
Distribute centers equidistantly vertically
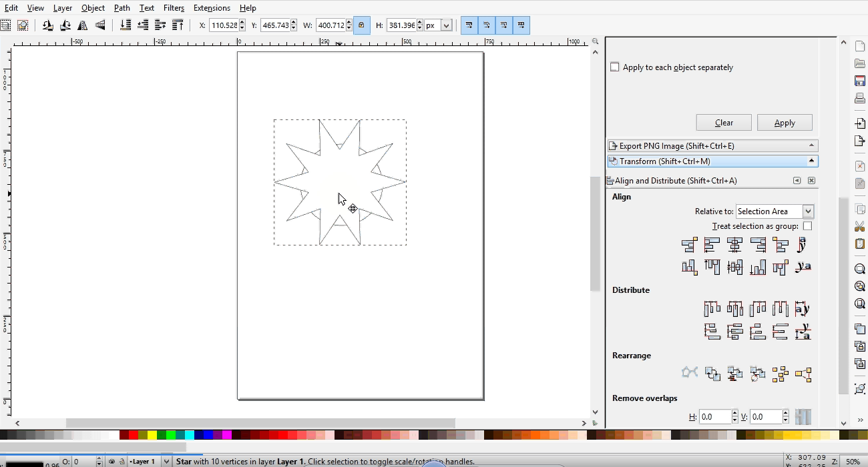click(x=735, y=331)
